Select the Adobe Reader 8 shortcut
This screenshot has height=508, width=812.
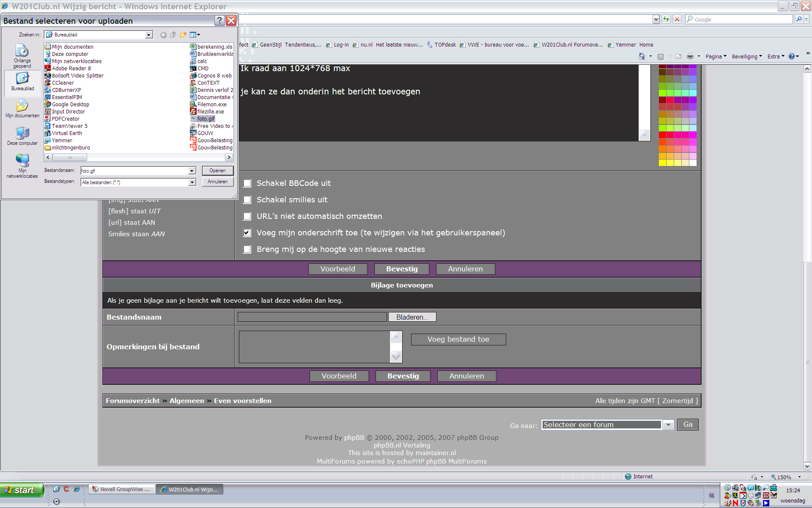(68, 68)
